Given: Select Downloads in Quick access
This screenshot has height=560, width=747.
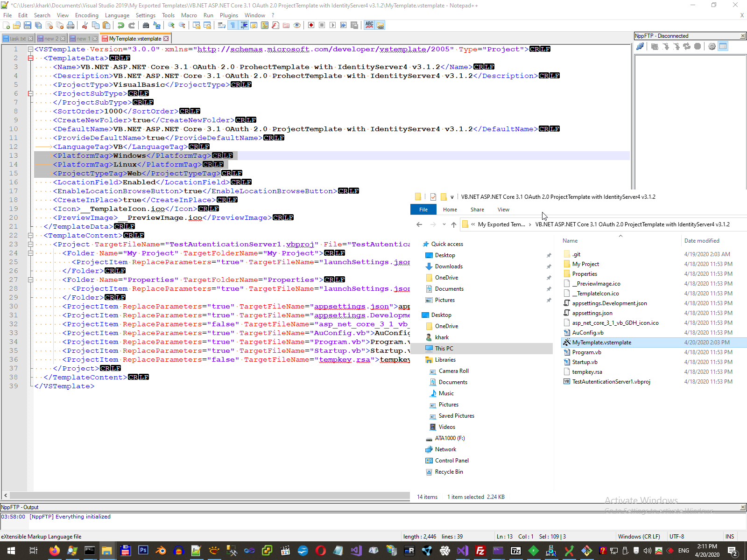Looking at the screenshot, I should [449, 266].
